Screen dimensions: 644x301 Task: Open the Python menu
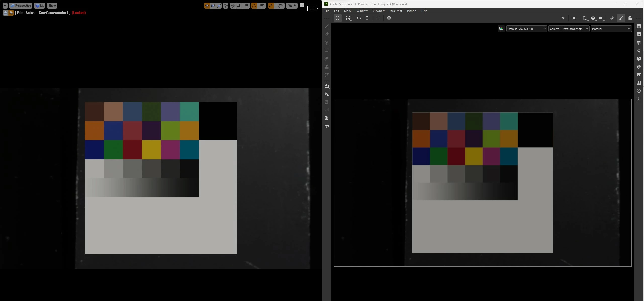pos(411,11)
